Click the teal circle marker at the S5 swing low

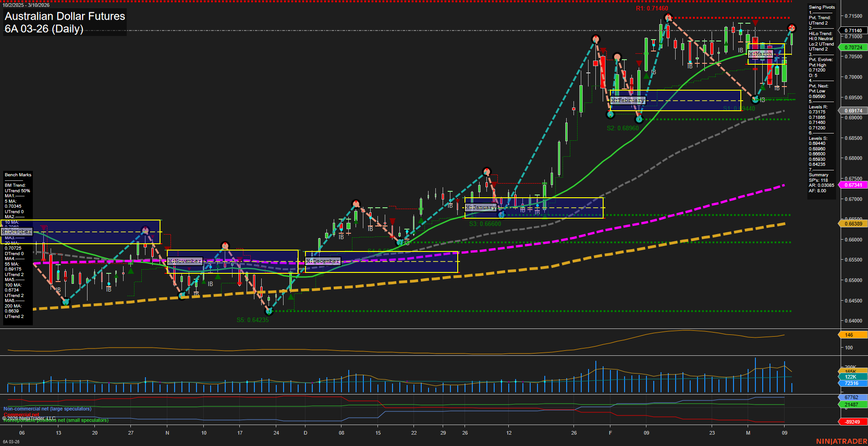269,312
